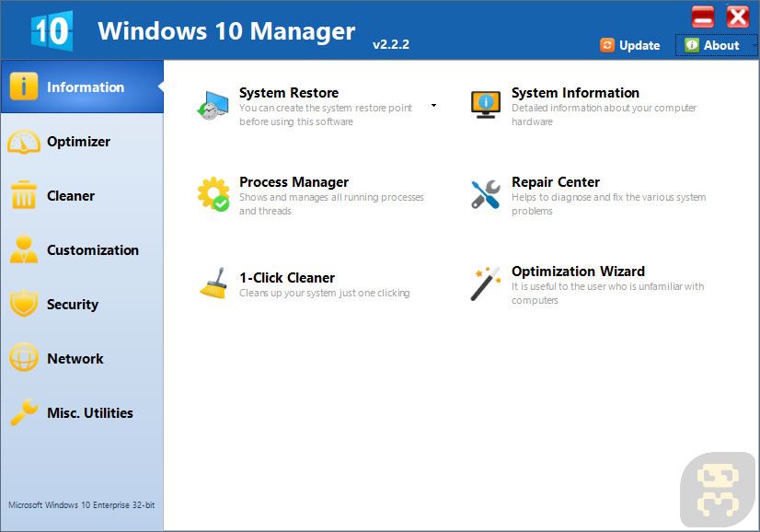Click the Repair Center tools icon

point(485,194)
